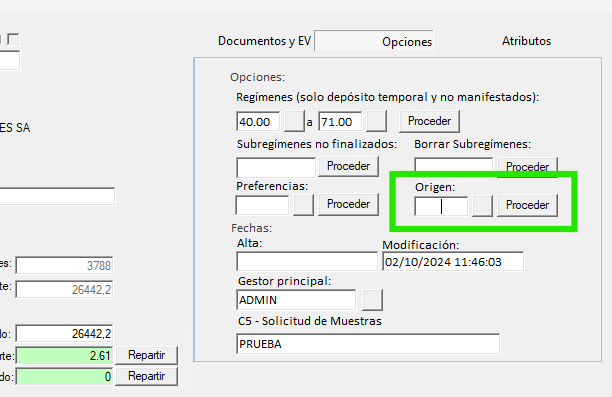Screen dimensions: 612x397
Task: Open lookup button next to 71.00 field
Action: [x=377, y=121]
